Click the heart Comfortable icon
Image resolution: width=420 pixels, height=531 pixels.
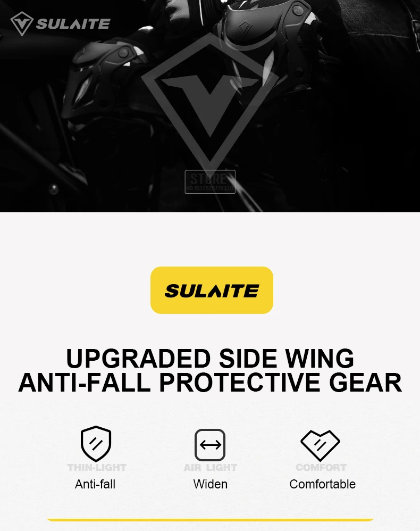click(x=320, y=446)
